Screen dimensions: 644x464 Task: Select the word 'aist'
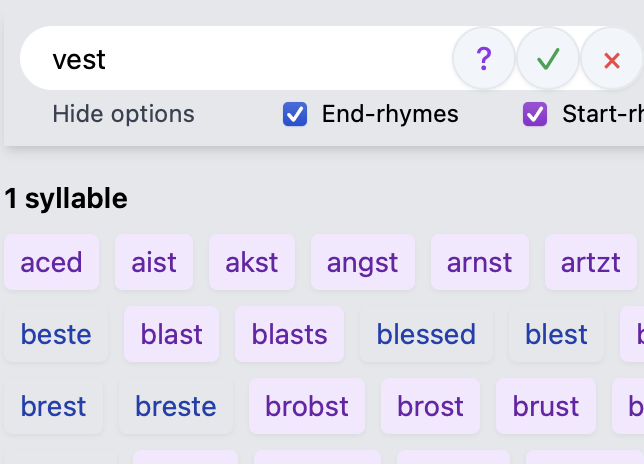pyautogui.click(x=154, y=262)
